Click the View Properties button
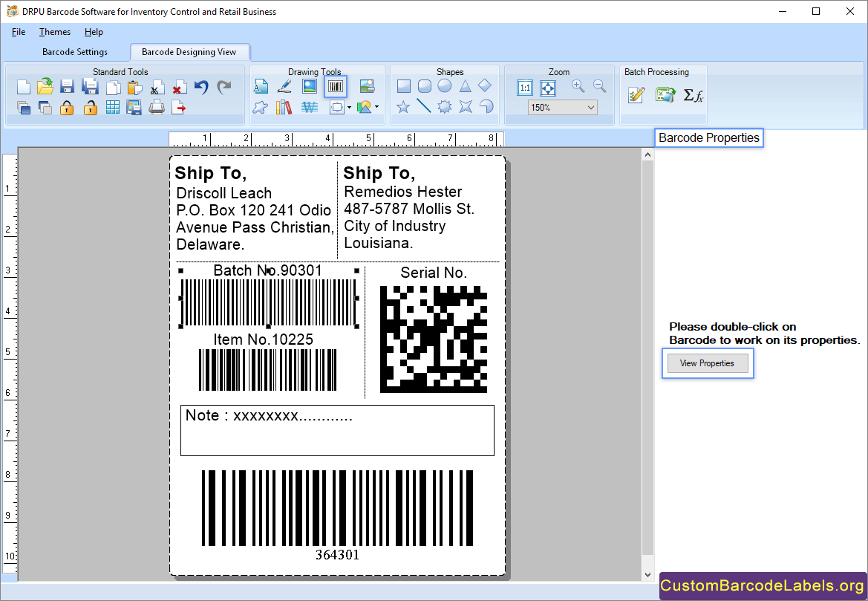The image size is (868, 601). coord(707,363)
